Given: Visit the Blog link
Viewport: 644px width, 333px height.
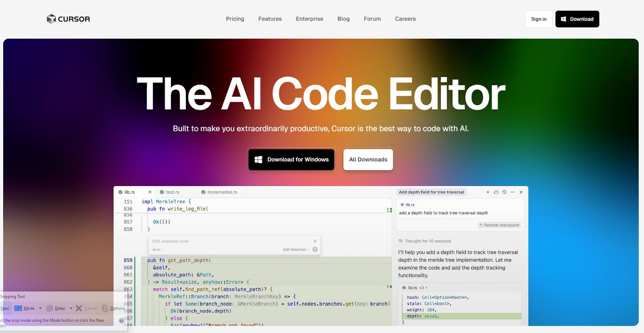Looking at the screenshot, I should [x=343, y=19].
